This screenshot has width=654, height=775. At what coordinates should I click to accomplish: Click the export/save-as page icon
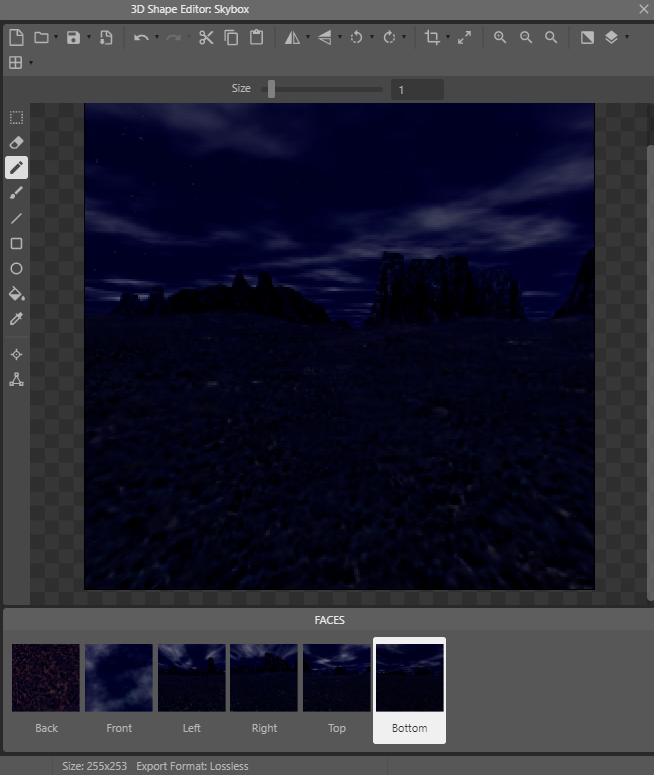[x=106, y=38]
